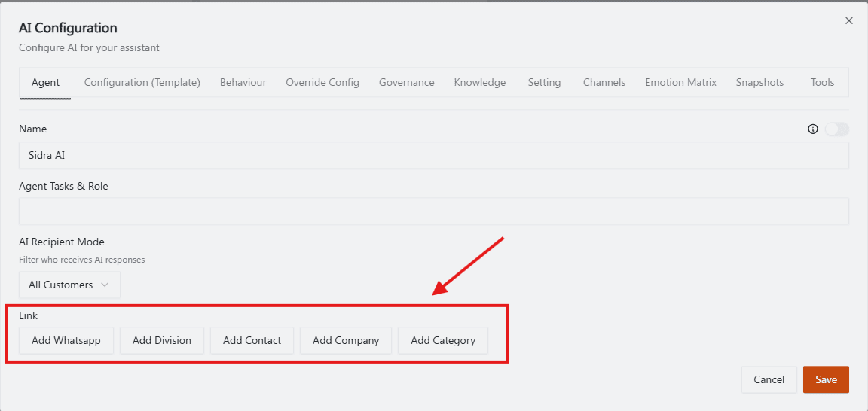Click the Add Division button
The width and height of the screenshot is (868, 411).
pos(162,340)
